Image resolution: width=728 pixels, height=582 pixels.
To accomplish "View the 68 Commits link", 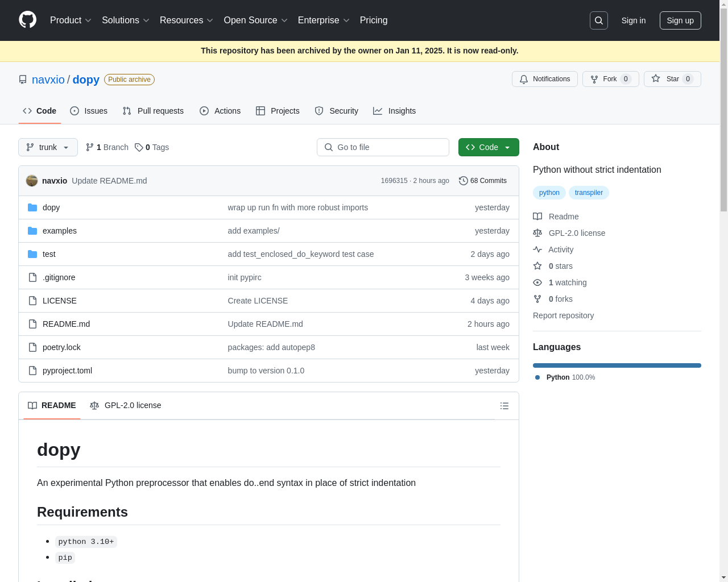I will (483, 181).
